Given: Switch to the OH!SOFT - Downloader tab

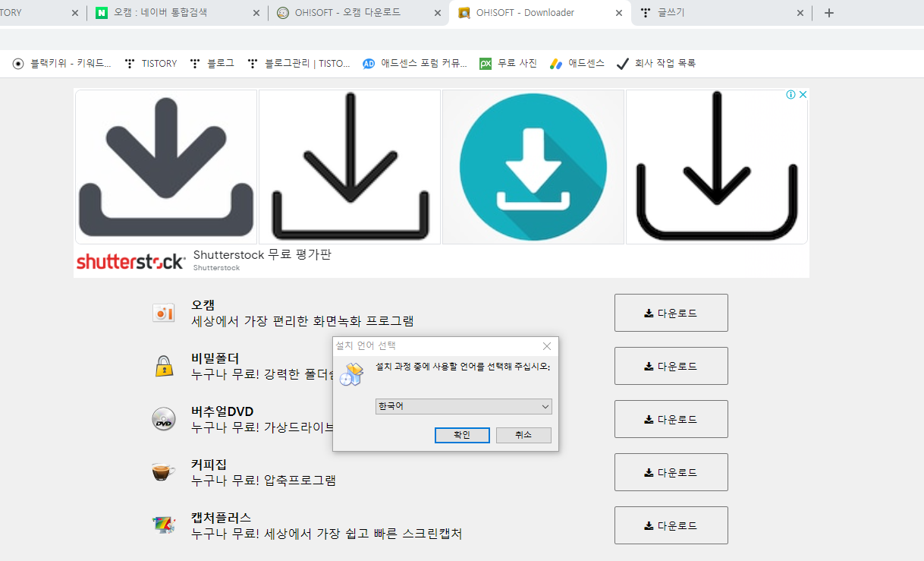Looking at the screenshot, I should (540, 13).
